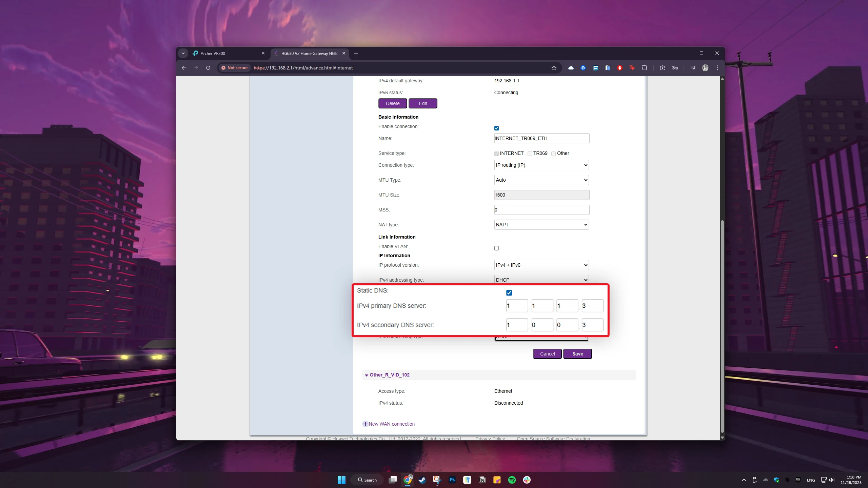Reload the router page
This screenshot has height=488, width=868.
coord(208,68)
